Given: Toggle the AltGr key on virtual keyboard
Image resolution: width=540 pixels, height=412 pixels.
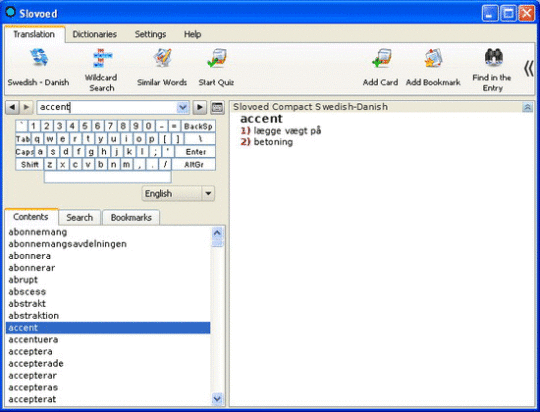Looking at the screenshot, I should coord(194,165).
